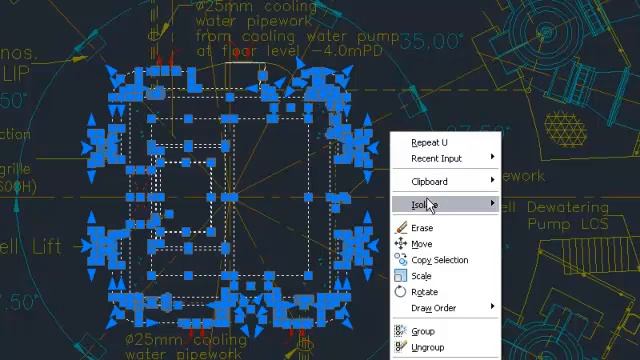Expand the Recent Input submenu arrow

tap(492, 157)
